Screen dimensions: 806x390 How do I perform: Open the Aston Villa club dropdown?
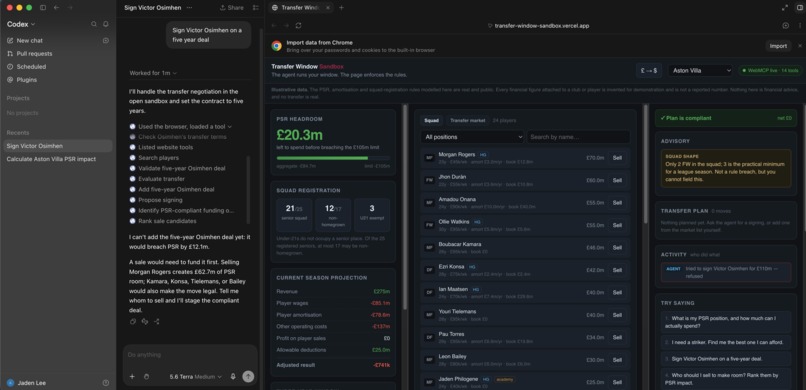[700, 70]
